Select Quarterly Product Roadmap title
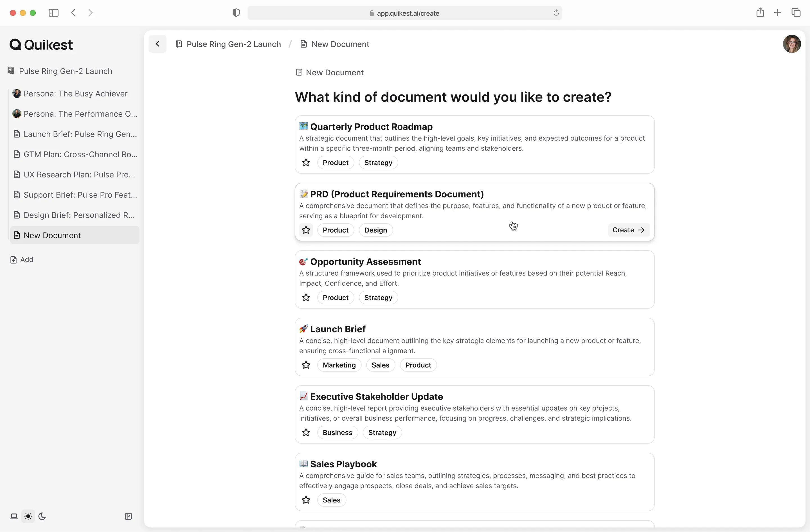 click(x=371, y=127)
